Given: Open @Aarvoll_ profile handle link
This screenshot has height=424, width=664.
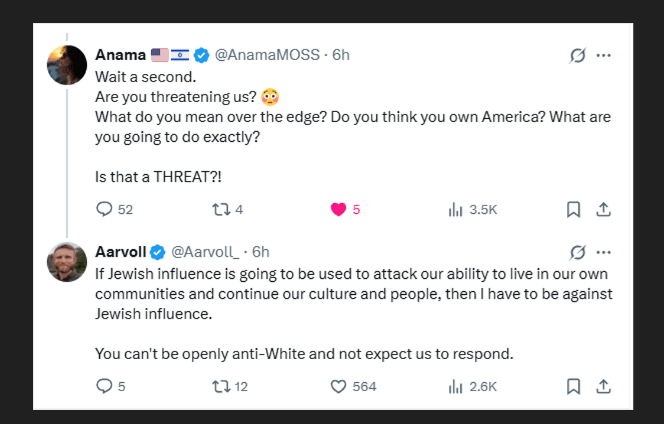Looking at the screenshot, I should 205,252.
